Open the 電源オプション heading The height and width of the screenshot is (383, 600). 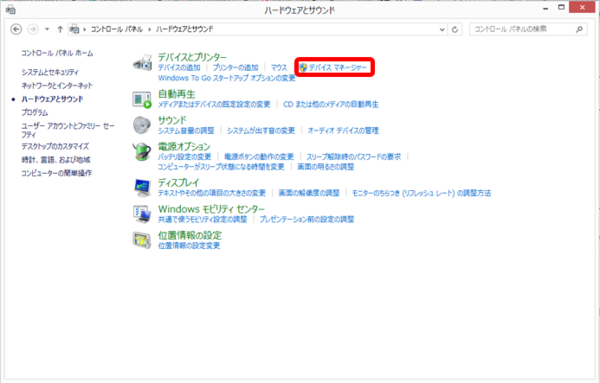click(184, 147)
